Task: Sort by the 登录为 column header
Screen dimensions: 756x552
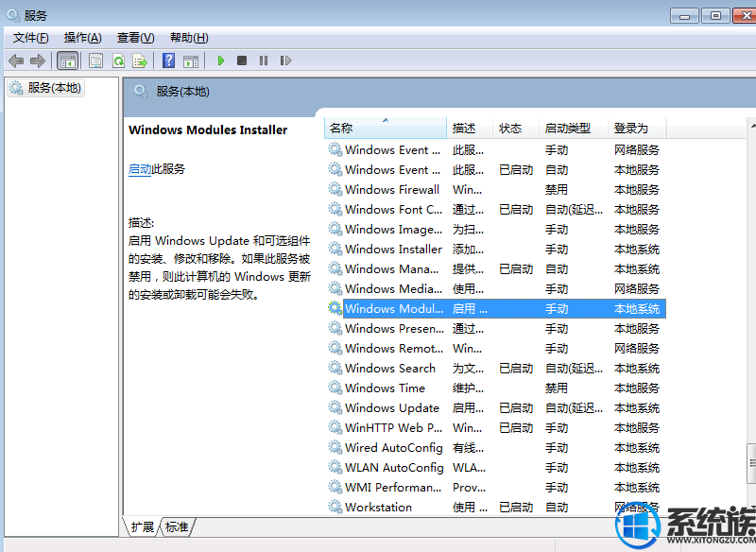Action: click(x=636, y=129)
